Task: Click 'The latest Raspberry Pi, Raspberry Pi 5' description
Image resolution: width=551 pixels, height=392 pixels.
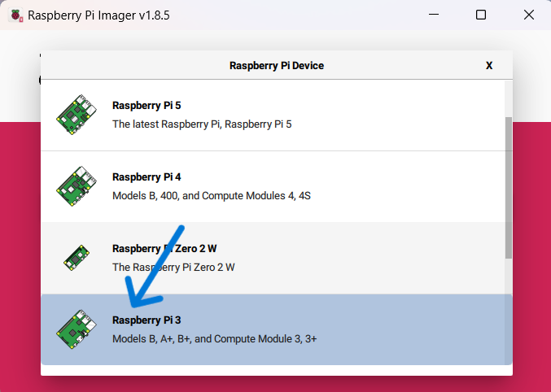Action: 202,124
